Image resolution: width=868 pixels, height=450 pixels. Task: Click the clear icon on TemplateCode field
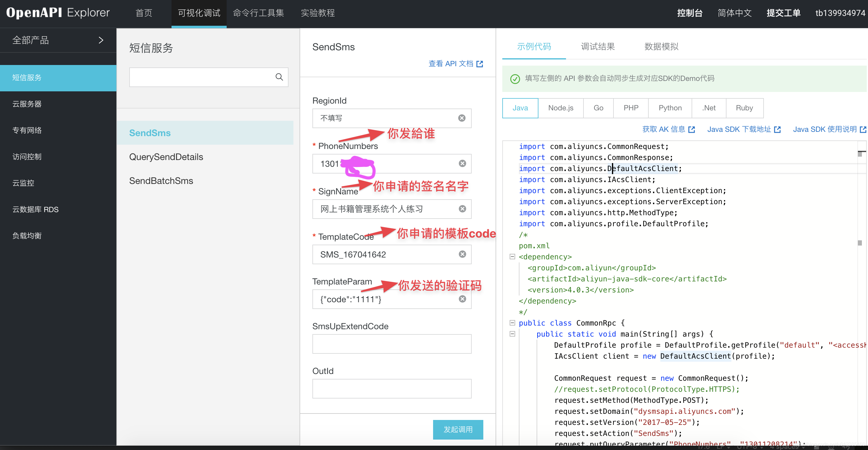point(463,254)
